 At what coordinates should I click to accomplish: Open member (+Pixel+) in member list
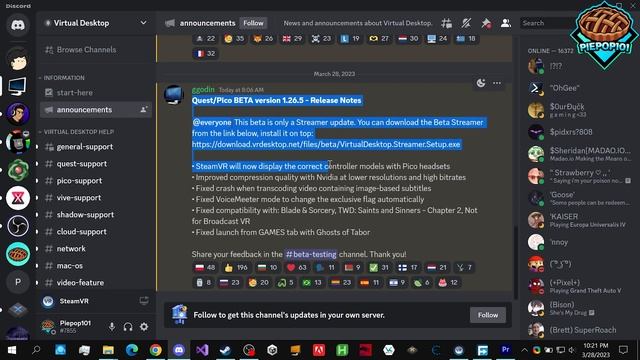(x=578, y=286)
